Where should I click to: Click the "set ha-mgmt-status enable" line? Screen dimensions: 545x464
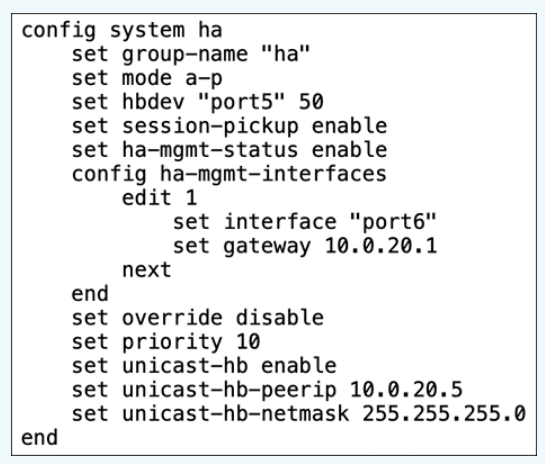tap(229, 150)
